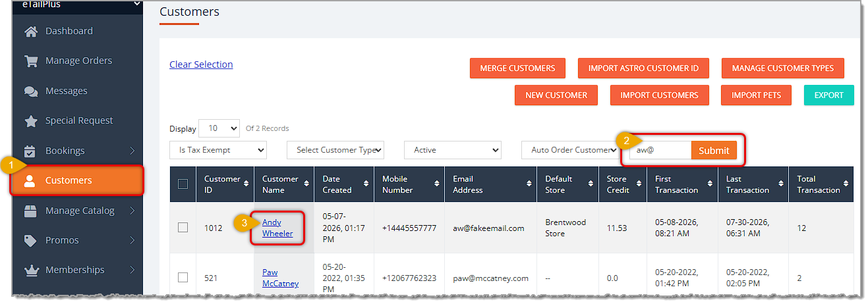Check the box for customer 1012

coord(183,227)
